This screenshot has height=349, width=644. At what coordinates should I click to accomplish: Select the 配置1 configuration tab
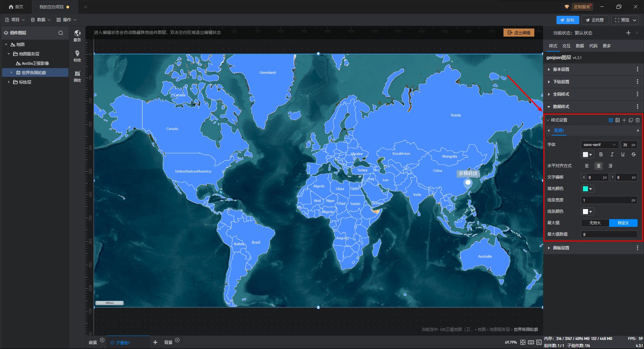[559, 131]
